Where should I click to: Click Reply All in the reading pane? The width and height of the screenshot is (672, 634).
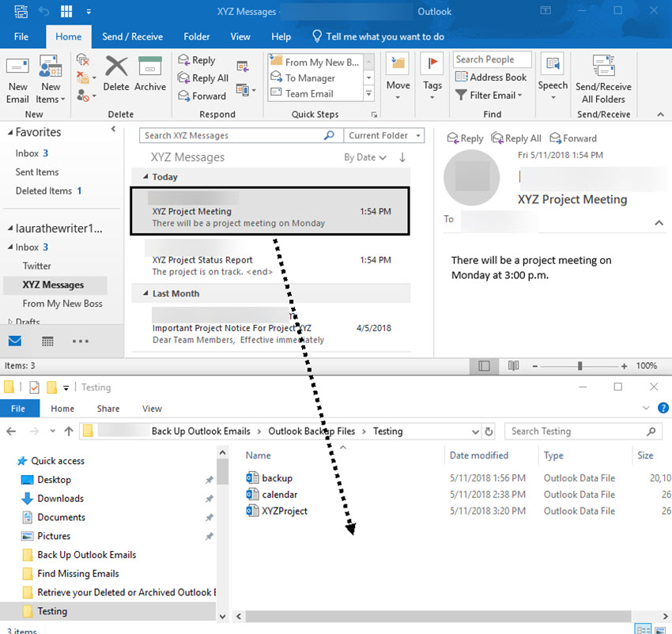[x=516, y=138]
